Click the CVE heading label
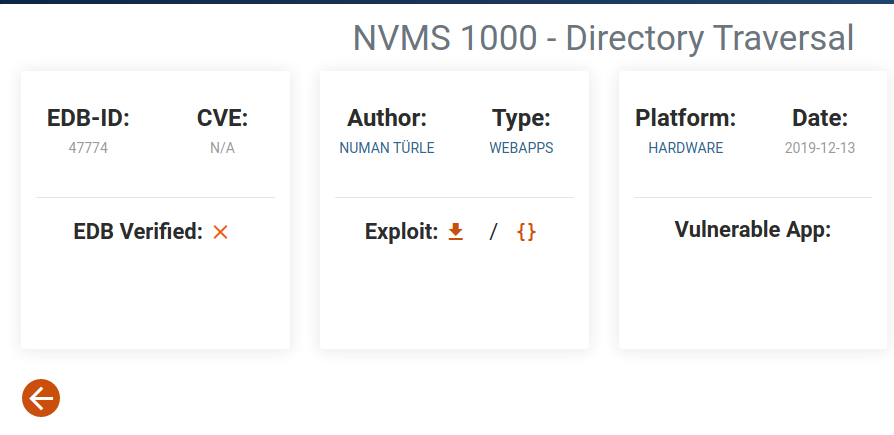894x435 pixels. [x=222, y=118]
